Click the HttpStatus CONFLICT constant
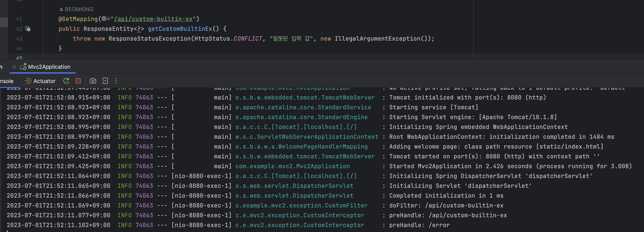644x232 pixels. (248, 39)
